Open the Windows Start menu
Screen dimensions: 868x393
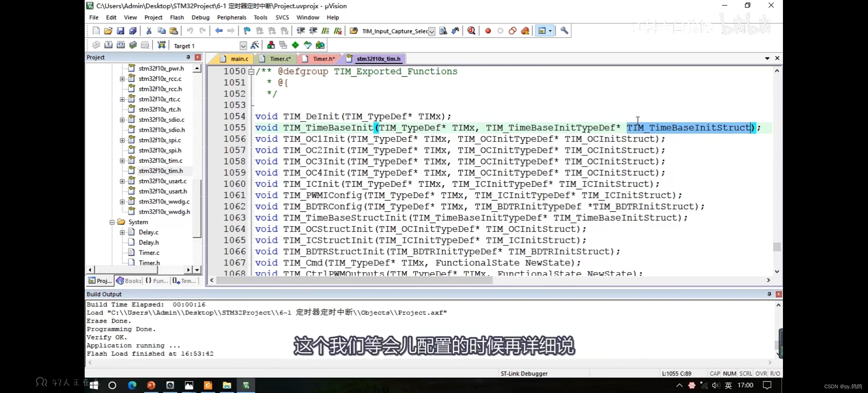94,385
